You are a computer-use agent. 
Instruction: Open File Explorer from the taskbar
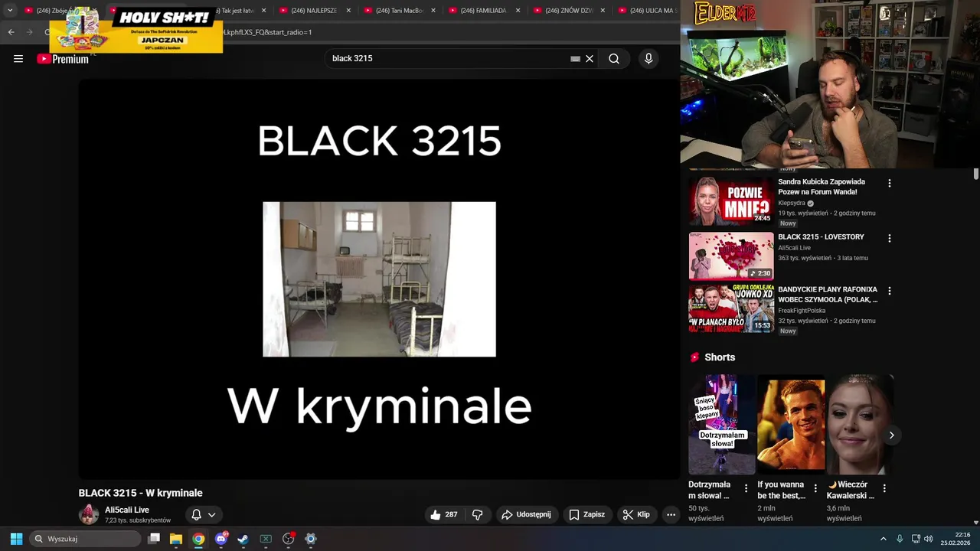tap(176, 539)
